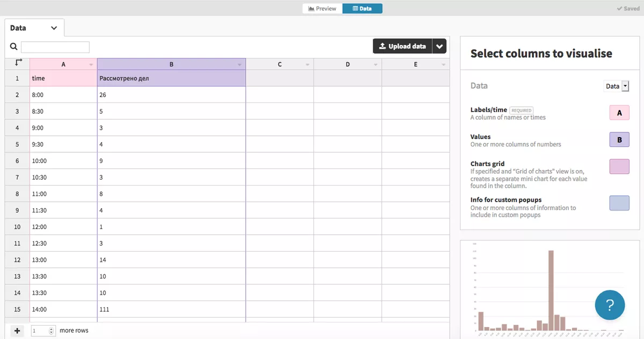Viewport: 644px width, 339px height.
Task: Click the search magnifier icon
Action: tap(13, 47)
